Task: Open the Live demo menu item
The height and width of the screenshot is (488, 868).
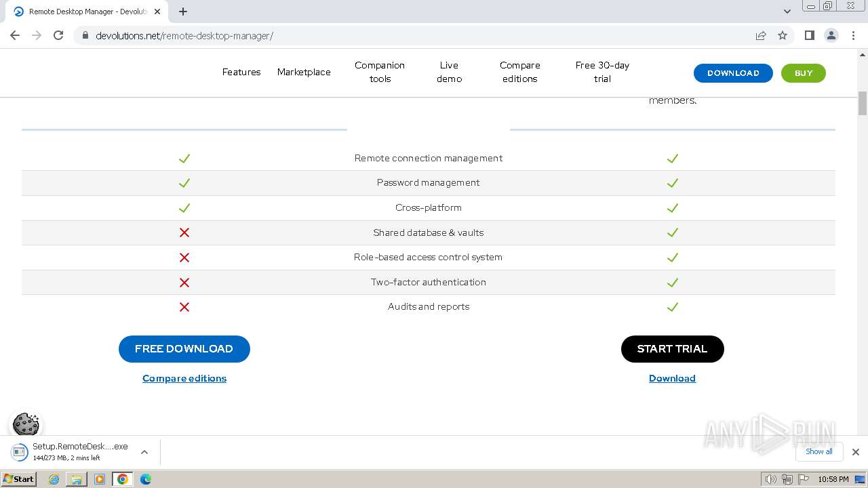Action: coord(449,72)
